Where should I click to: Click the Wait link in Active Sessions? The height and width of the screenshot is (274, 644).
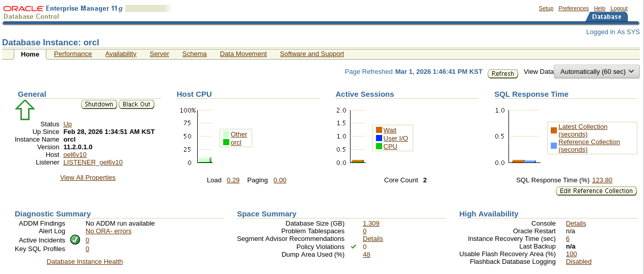[390, 130]
